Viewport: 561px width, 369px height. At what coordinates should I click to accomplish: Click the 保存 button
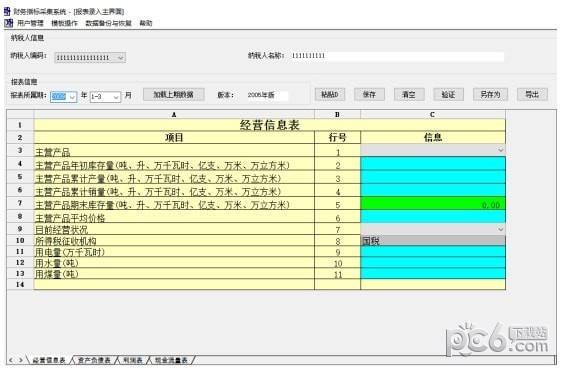tap(369, 94)
